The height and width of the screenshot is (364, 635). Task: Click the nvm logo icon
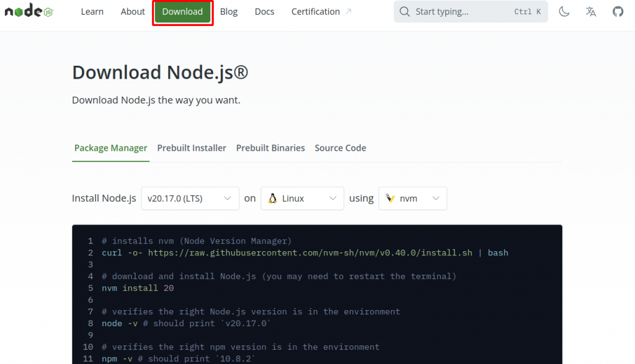[390, 198]
